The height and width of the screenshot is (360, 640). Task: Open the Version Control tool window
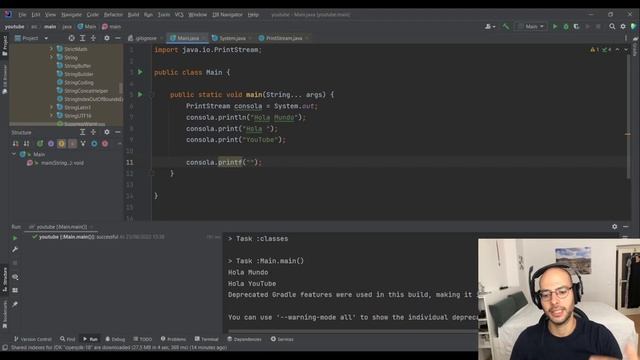click(33, 339)
